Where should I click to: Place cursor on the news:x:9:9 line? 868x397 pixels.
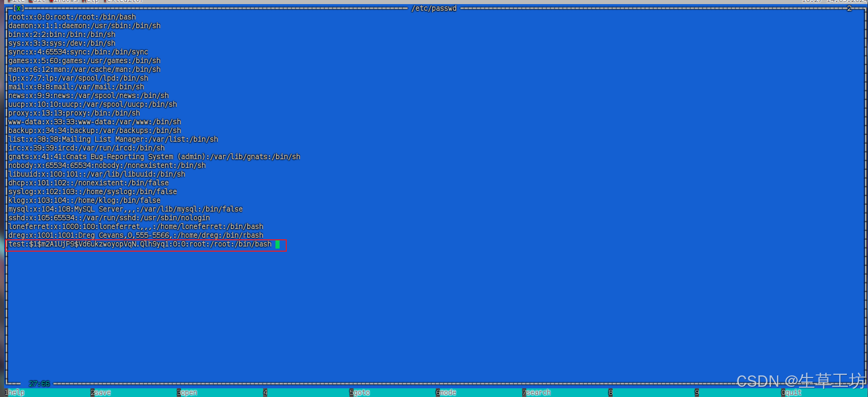(x=88, y=96)
